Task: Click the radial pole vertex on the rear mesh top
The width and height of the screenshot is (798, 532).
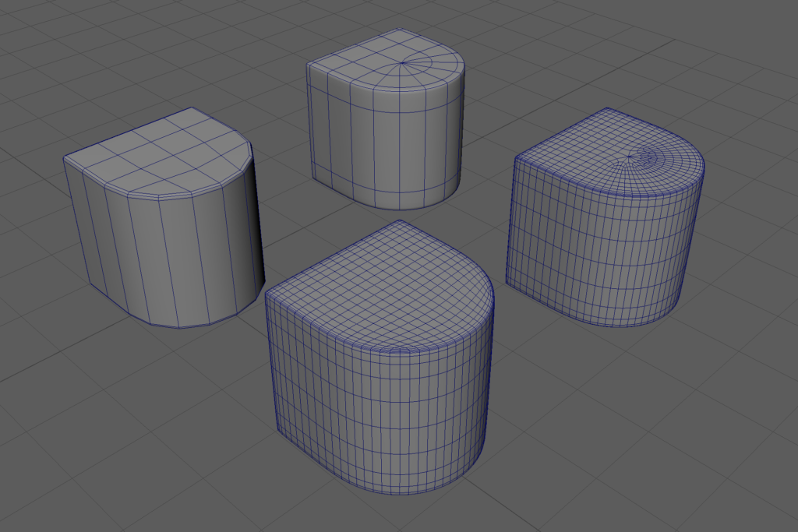Action: tap(402, 62)
